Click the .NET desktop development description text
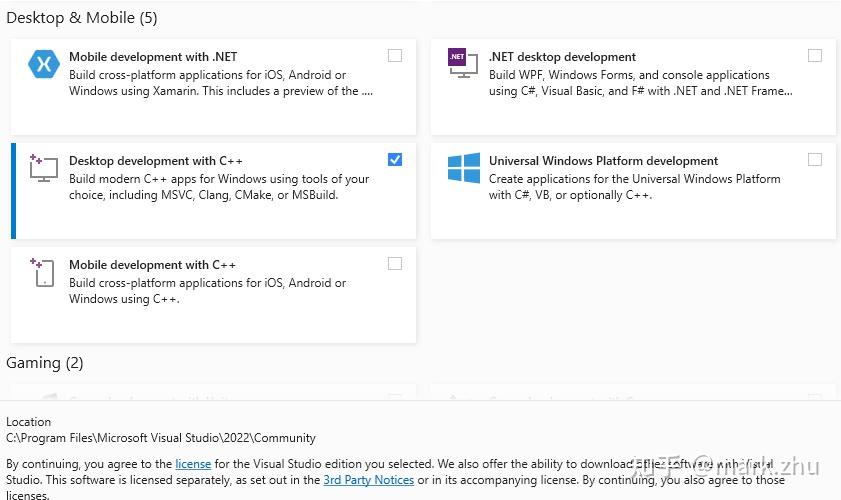This screenshot has width=841, height=500. pyautogui.click(x=640, y=83)
